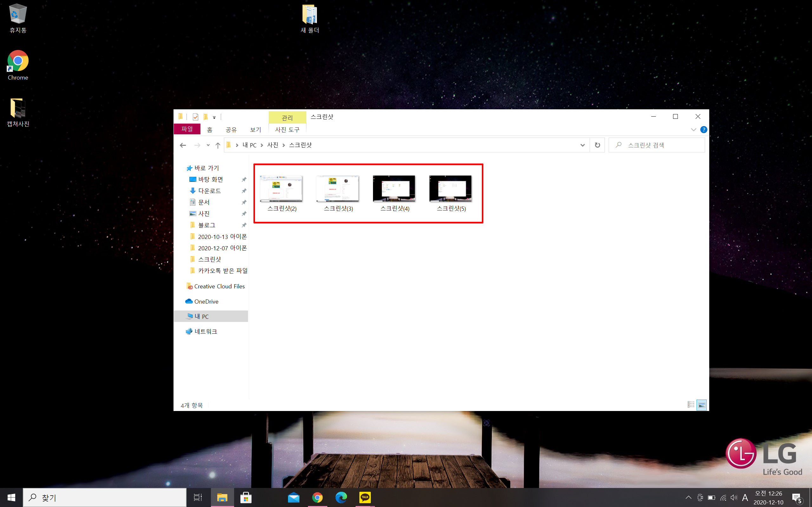Open Microsoft Edge from the taskbar
The image size is (812, 507).
[x=341, y=497]
